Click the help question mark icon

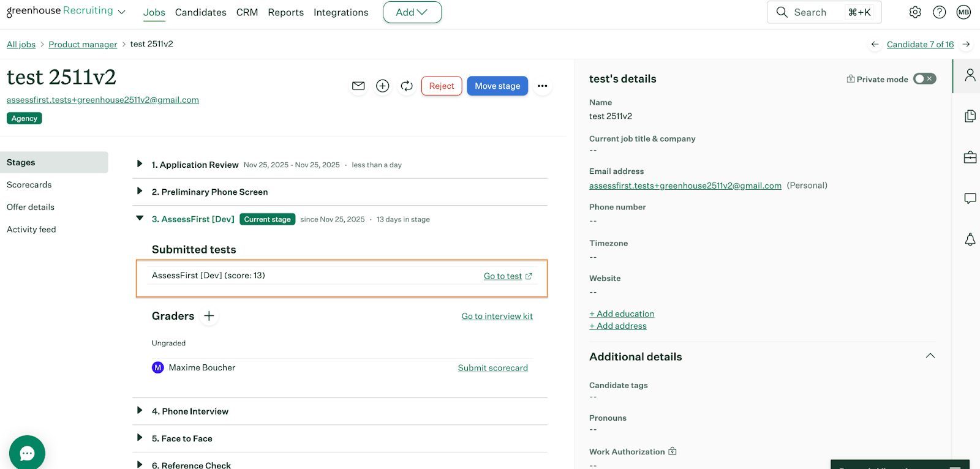point(939,12)
